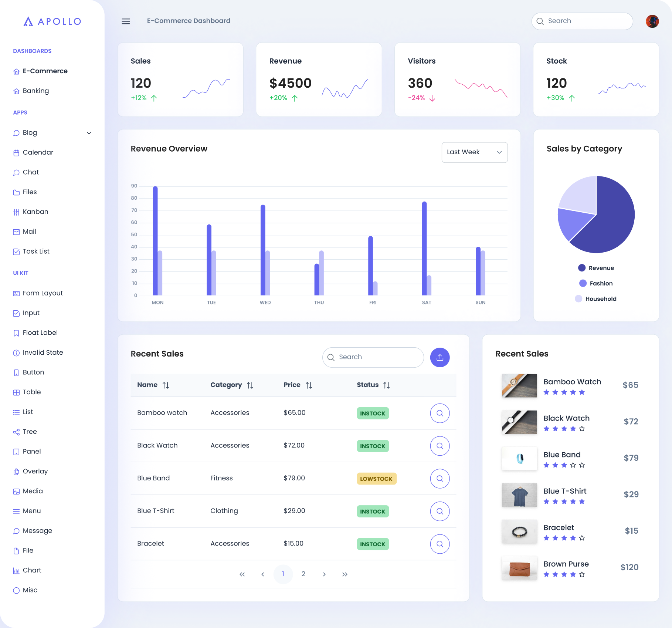Go to previous page arrow
672x628 pixels.
(263, 574)
